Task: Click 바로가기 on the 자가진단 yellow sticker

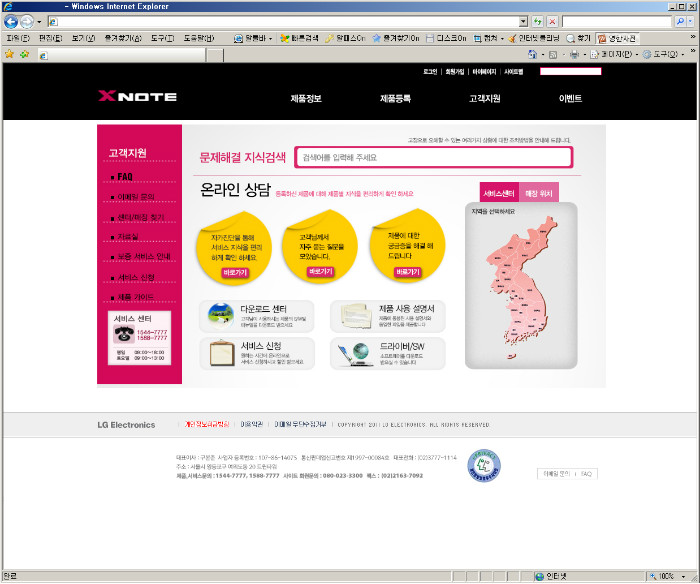Action: click(x=235, y=272)
